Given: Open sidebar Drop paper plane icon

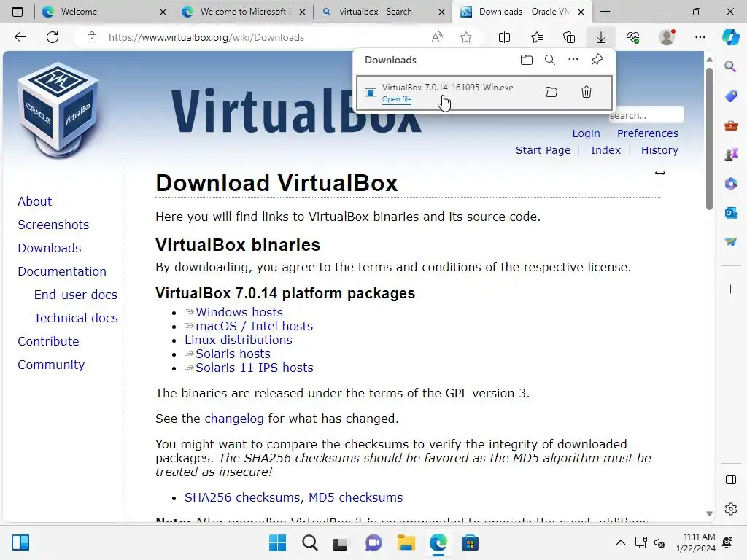Looking at the screenshot, I should coord(731,242).
